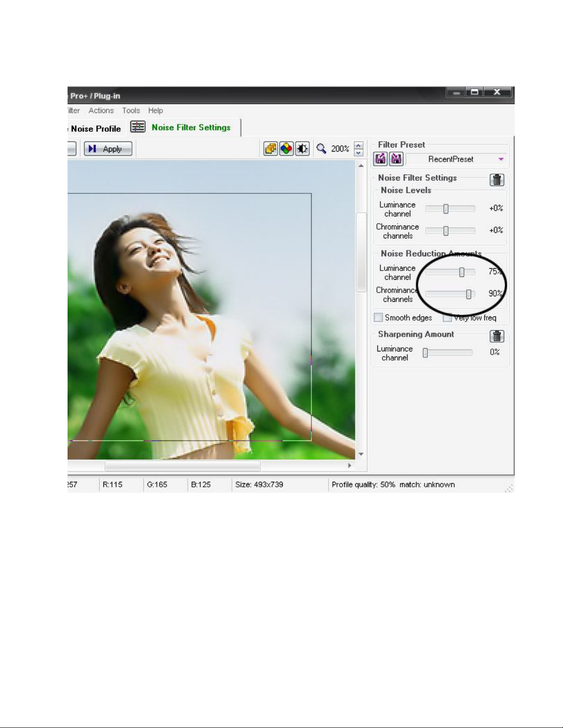Click the brightness/contrast view icon
This screenshot has height=728, width=563.
(302, 149)
